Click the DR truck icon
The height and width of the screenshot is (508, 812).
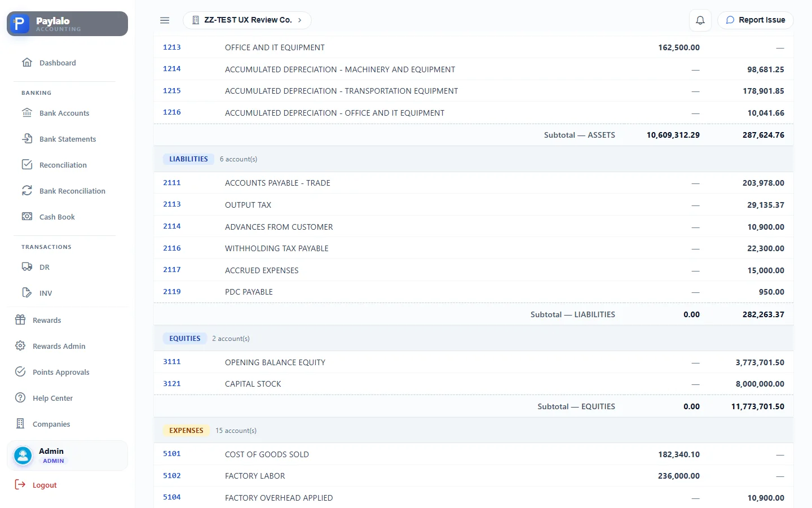(27, 267)
